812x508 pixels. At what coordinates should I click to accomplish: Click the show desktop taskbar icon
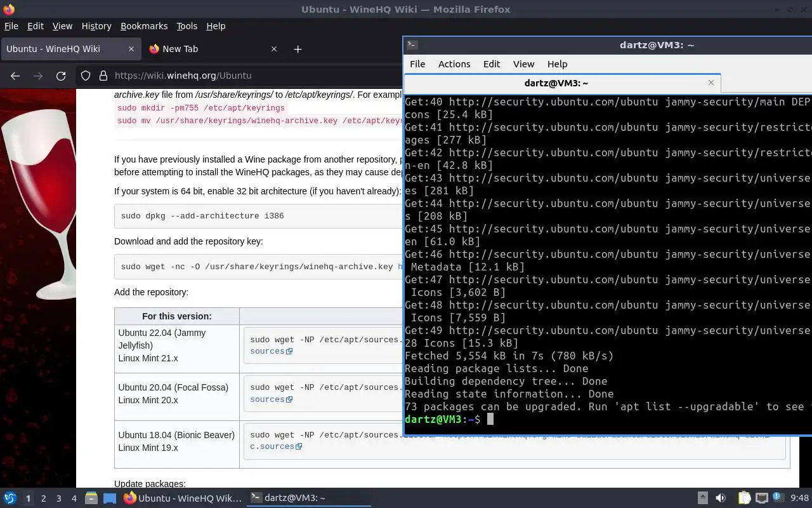point(110,498)
